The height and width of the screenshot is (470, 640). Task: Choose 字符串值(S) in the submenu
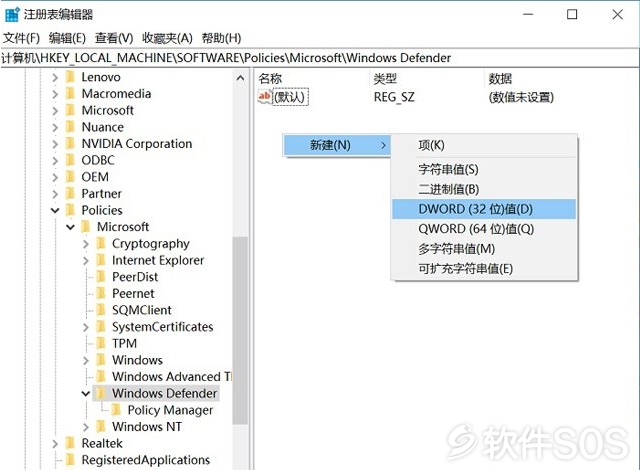coord(484,169)
